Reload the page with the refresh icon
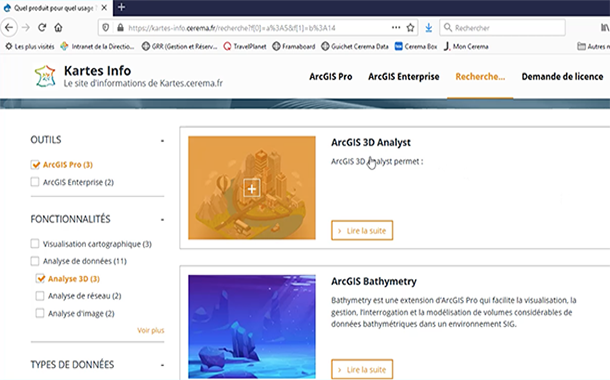610x380 pixels. pyautogui.click(x=42, y=28)
